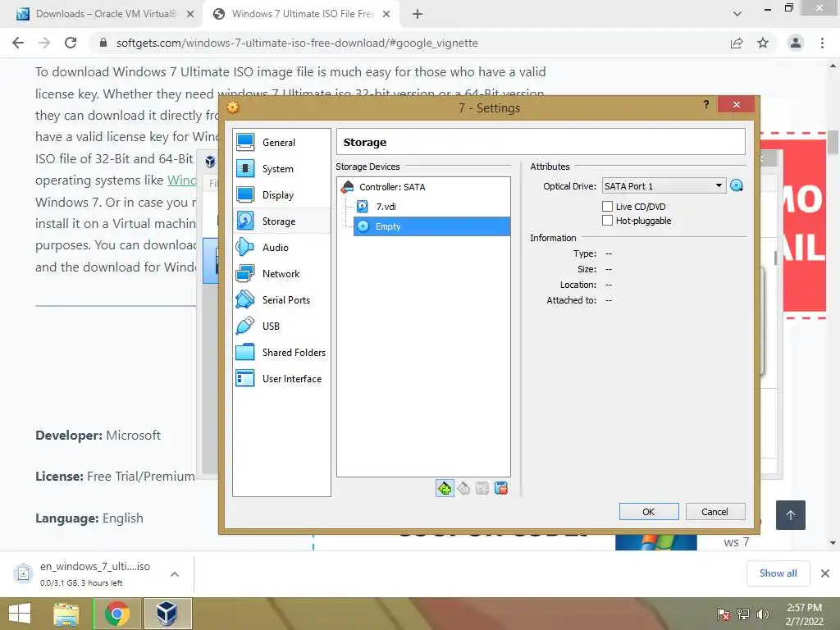Image resolution: width=840 pixels, height=630 pixels.
Task: Open the General settings category
Action: pos(281,143)
